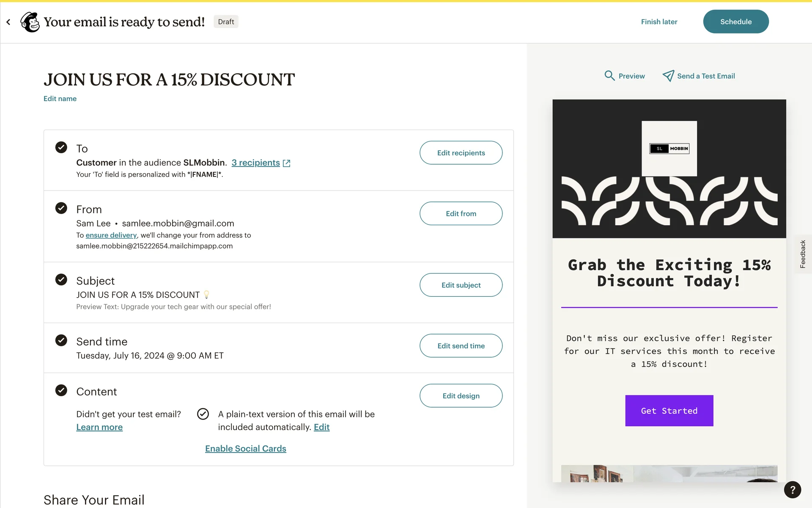812x508 pixels.
Task: Click the paper plane test email icon
Action: click(x=668, y=76)
